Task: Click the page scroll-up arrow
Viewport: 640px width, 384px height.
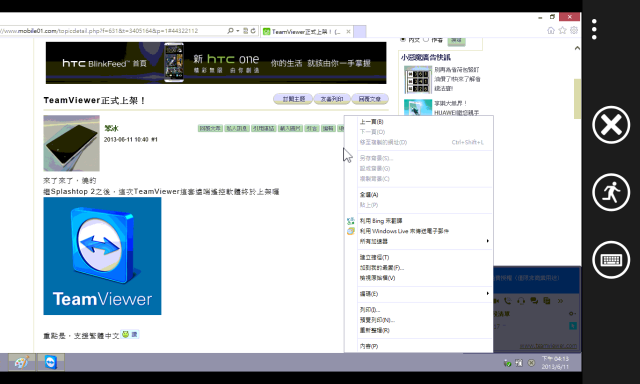Action: [577, 48]
